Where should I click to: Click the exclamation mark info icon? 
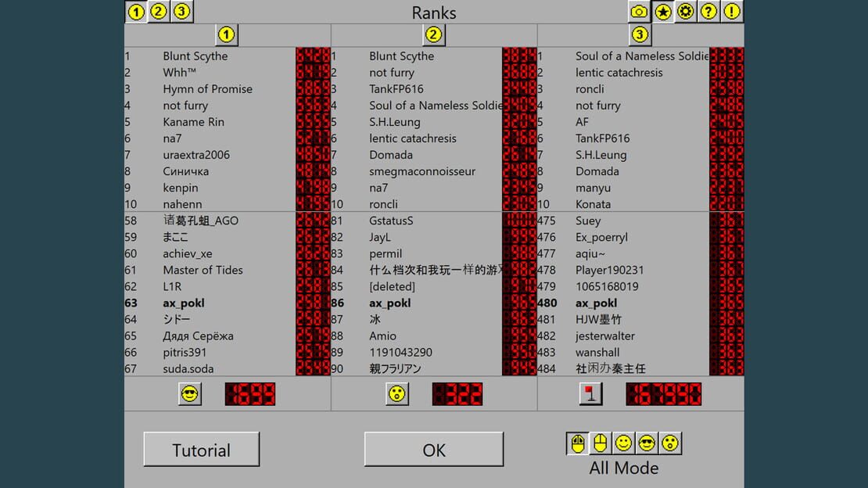732,12
